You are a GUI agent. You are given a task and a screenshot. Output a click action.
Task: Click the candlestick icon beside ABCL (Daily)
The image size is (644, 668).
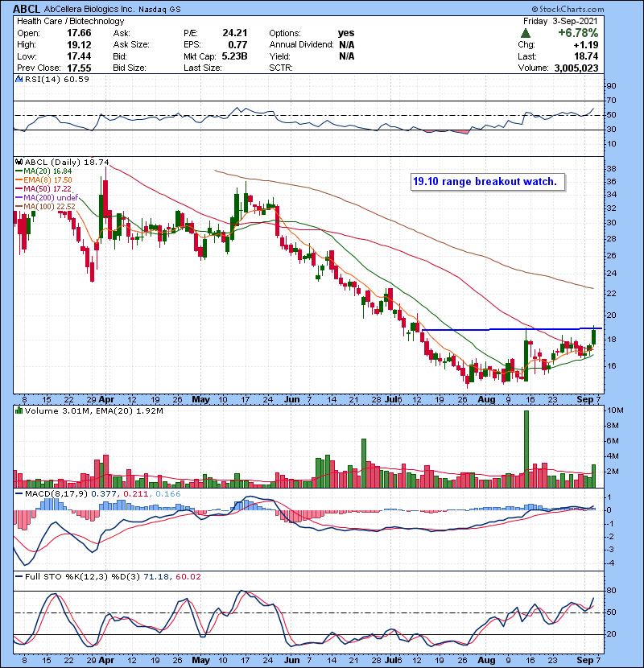[19, 162]
